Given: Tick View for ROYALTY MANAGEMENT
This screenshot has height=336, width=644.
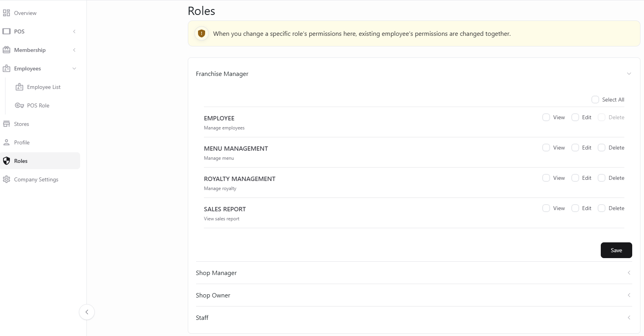Looking at the screenshot, I should pyautogui.click(x=546, y=178).
